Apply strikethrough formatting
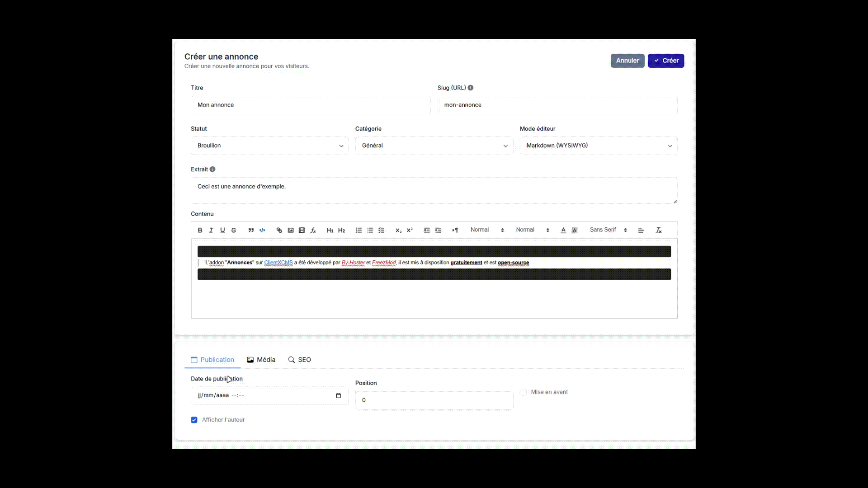 [x=234, y=230]
